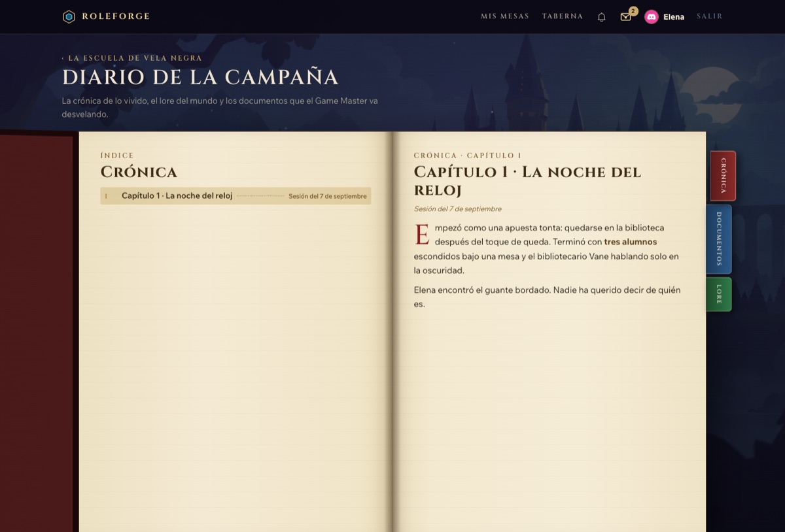The image size is (785, 532).
Task: Open the Taberna page
Action: tap(563, 16)
